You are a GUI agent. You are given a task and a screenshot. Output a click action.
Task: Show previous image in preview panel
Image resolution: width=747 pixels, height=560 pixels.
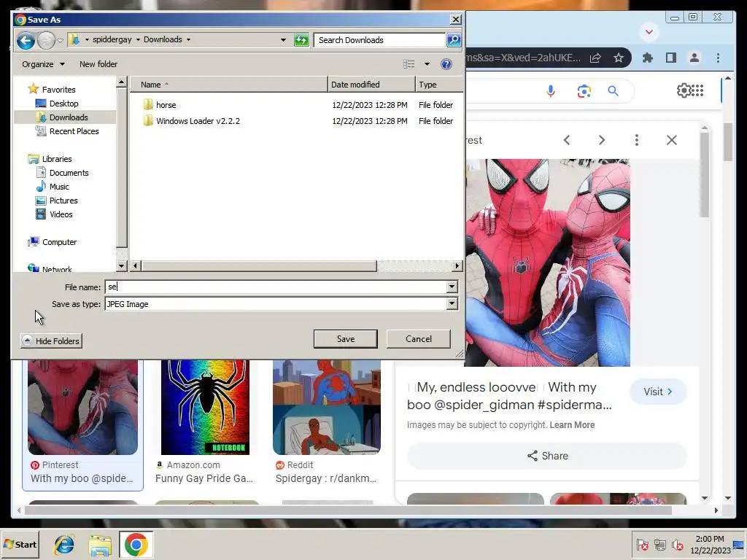point(566,140)
